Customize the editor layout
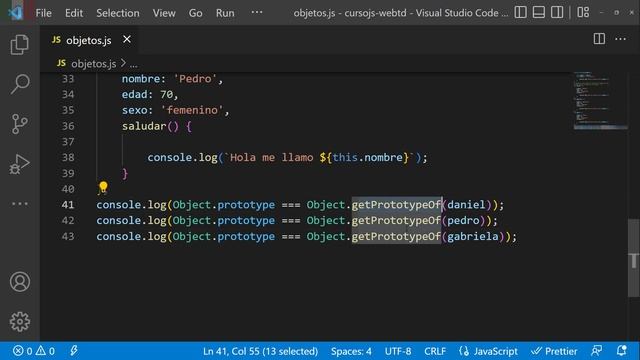Screen dimensions: 640x360 point(583,12)
